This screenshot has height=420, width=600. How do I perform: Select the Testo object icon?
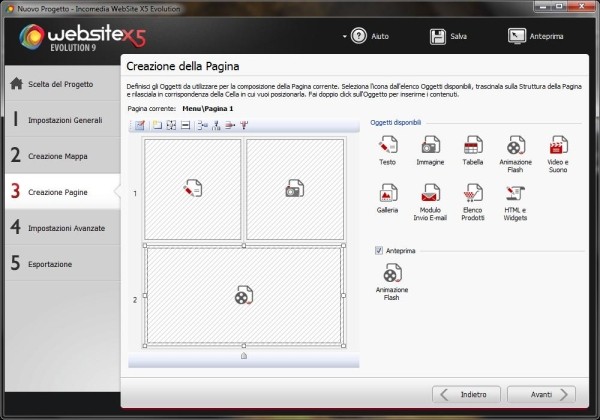[388, 145]
